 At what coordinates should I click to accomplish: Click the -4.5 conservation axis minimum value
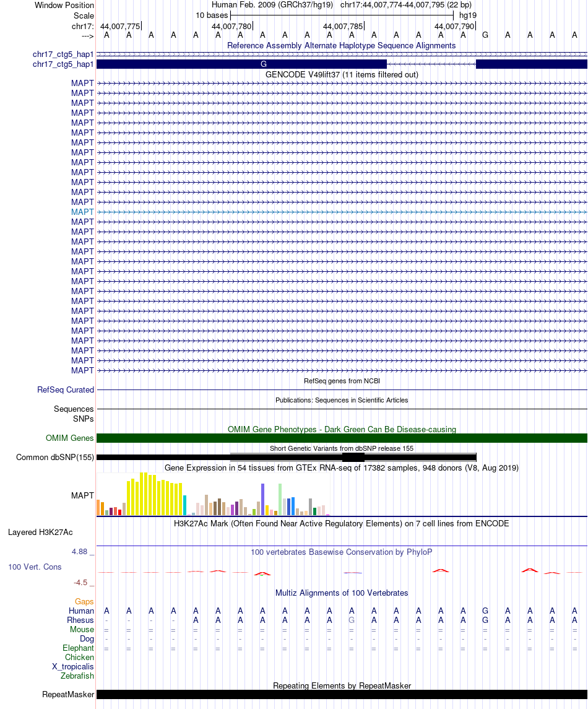pos(80,583)
